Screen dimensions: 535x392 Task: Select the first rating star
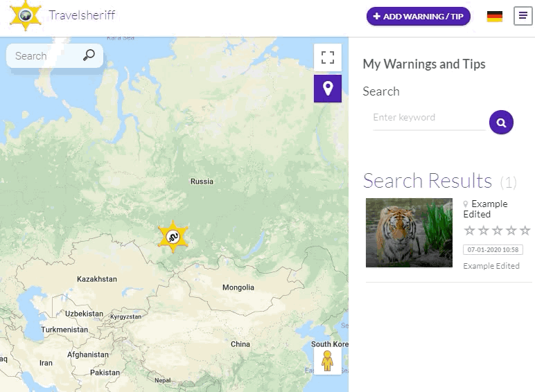[x=469, y=231]
